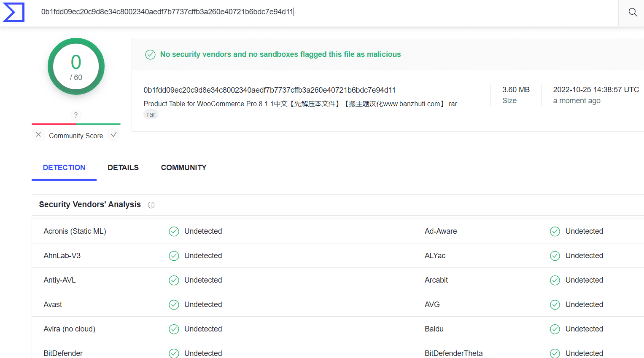
Task: Select the file hash text in the summary card
Action: [269, 90]
